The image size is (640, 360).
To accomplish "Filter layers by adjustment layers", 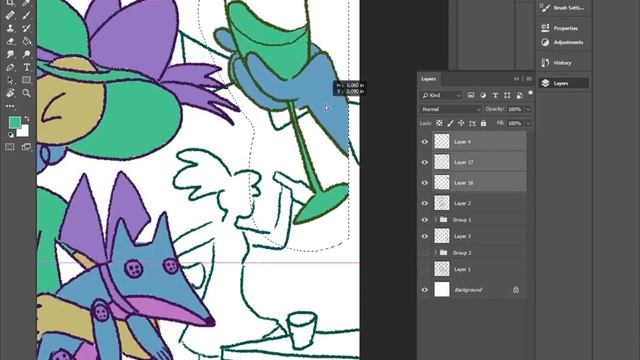I will pyautogui.click(x=483, y=95).
